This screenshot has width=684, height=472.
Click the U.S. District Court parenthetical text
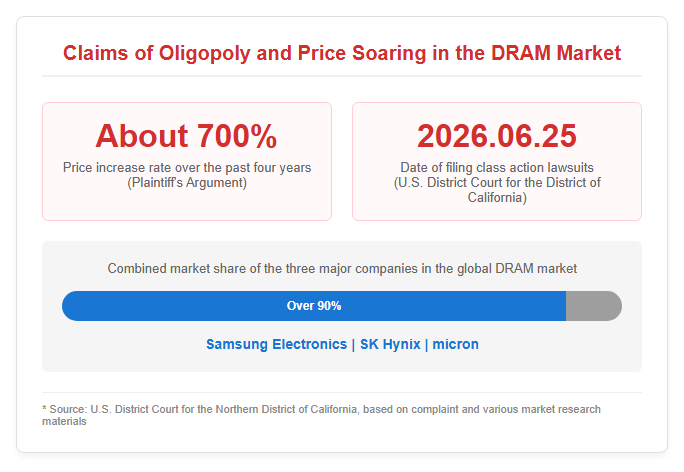coord(497,190)
